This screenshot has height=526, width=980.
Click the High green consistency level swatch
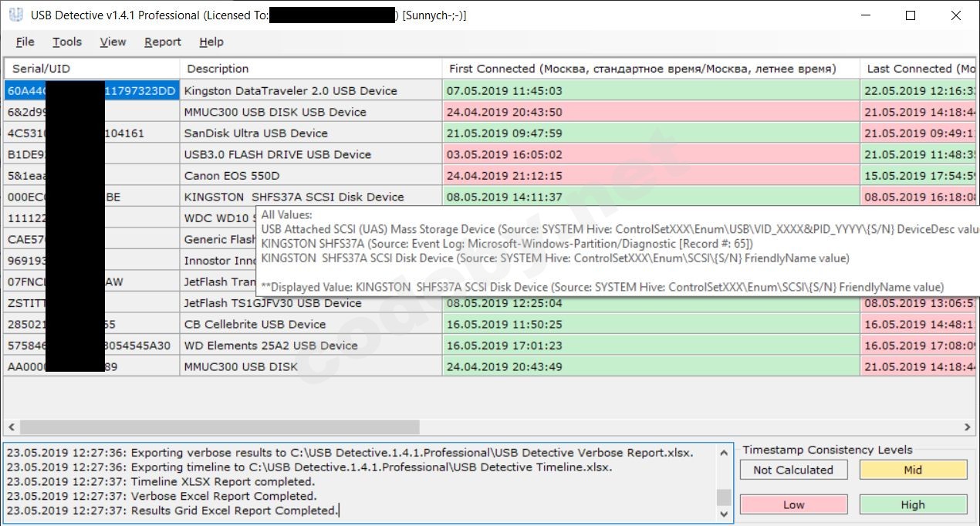(x=913, y=504)
